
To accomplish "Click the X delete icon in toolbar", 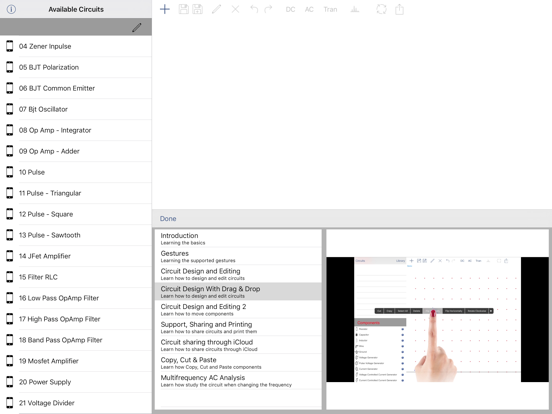I will (x=235, y=9).
